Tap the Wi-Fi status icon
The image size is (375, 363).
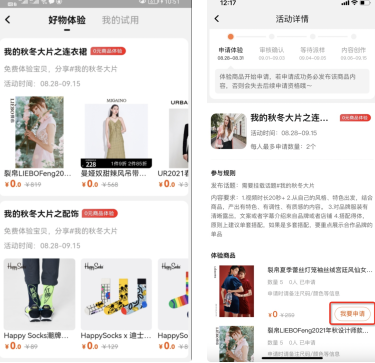coord(354,3)
